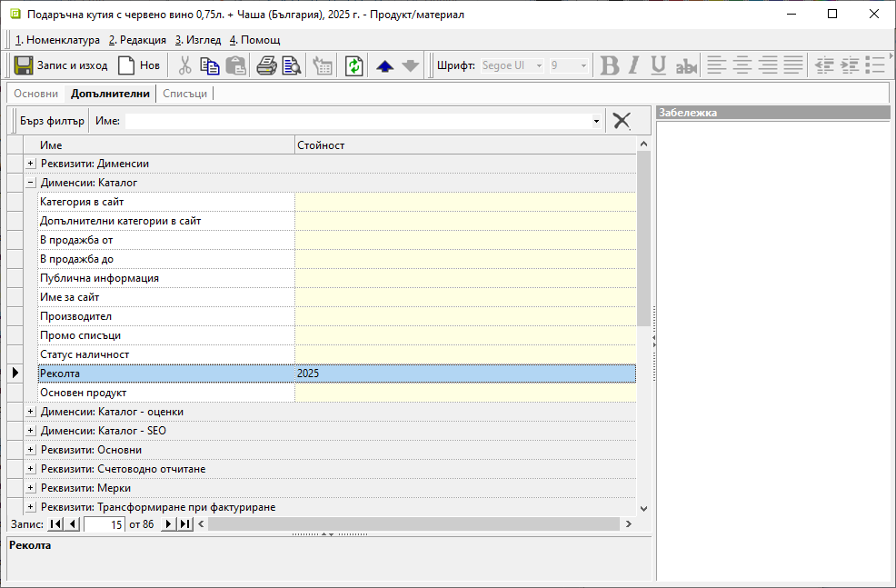Switch to the Списъци tab
The width and height of the screenshot is (896, 588).
[185, 94]
